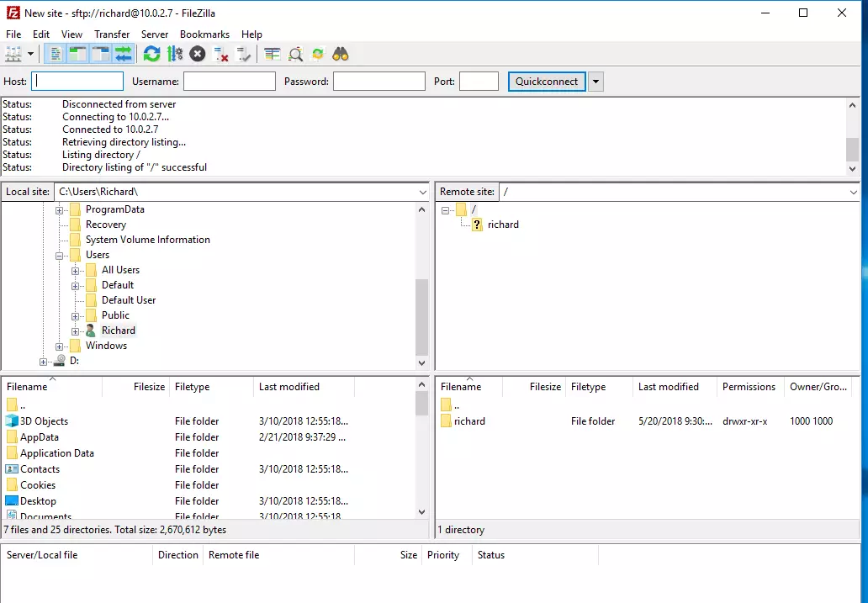Open the Remote site path dropdown

(x=853, y=192)
